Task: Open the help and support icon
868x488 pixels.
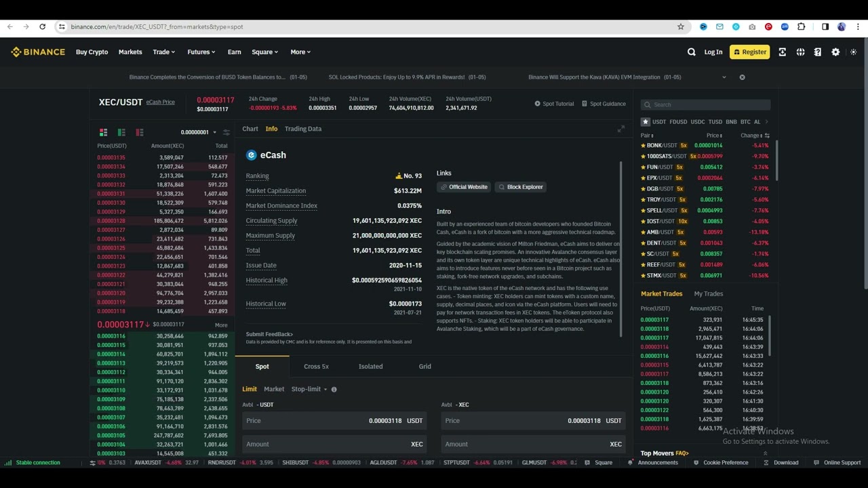Action: (x=818, y=52)
